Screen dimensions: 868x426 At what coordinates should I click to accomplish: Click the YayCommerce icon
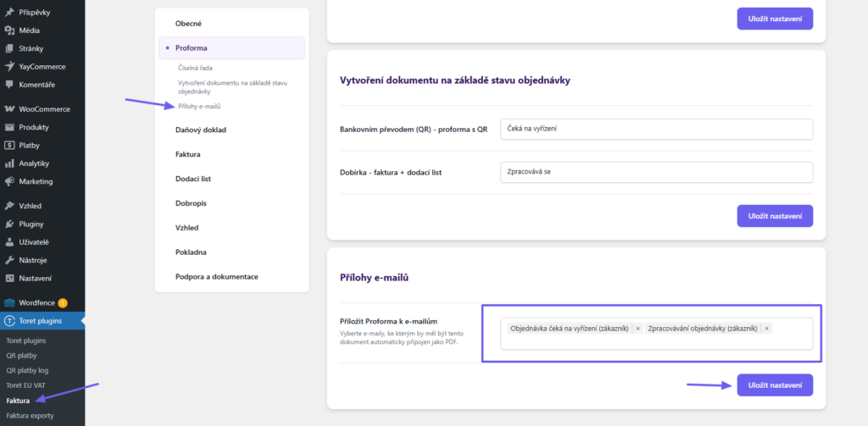click(x=8, y=66)
